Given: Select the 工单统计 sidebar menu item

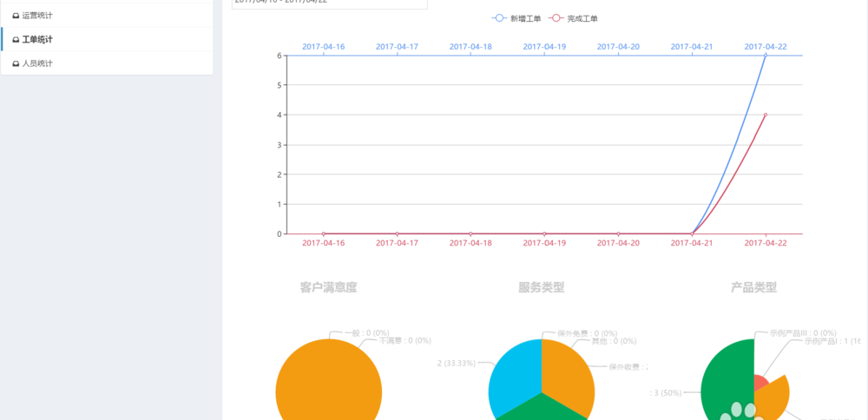Looking at the screenshot, I should click(108, 39).
